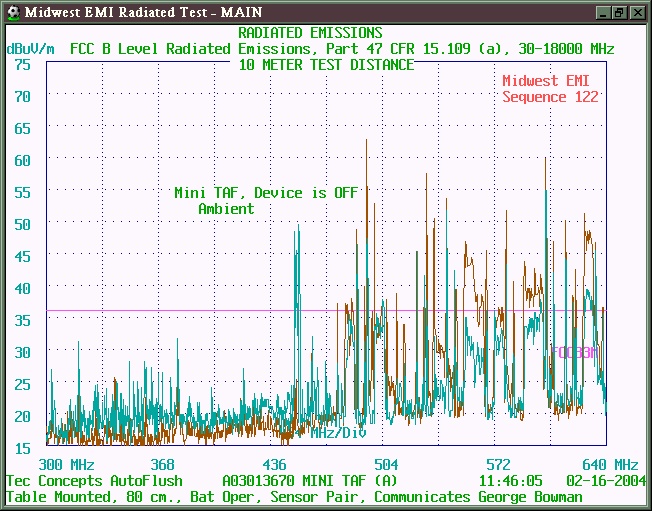Minimize the Midwest EMI Radiated Test window
Image resolution: width=652 pixels, height=511 pixels.
point(602,12)
